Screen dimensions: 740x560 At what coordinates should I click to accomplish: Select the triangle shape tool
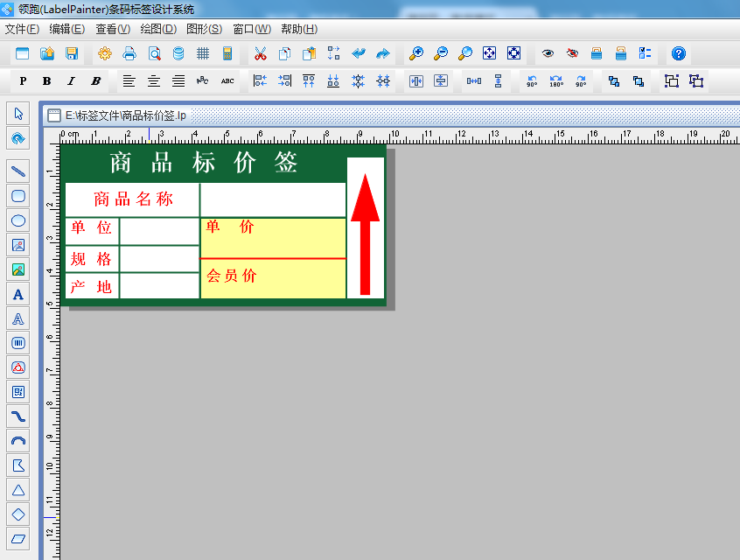click(x=18, y=489)
